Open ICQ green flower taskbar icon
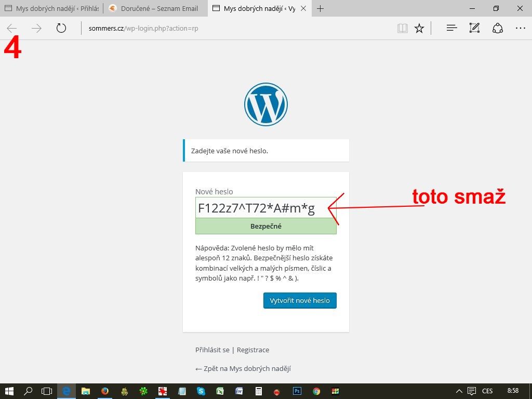532x399 pixels. coord(143,391)
